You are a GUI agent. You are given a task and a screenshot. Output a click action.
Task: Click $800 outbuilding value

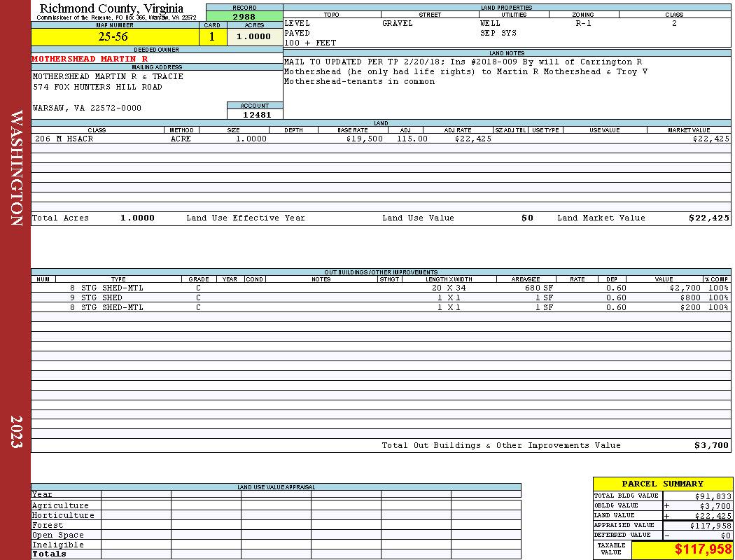click(x=690, y=297)
